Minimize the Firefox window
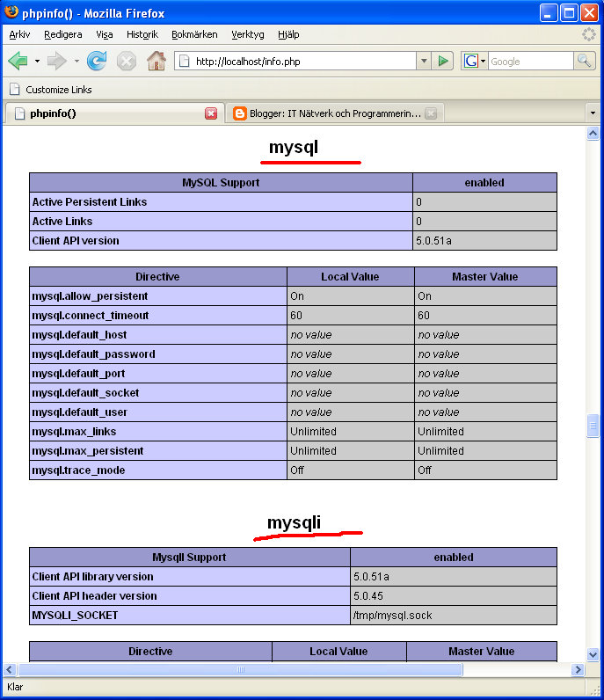Screen dimensions: 604x700 549,13
